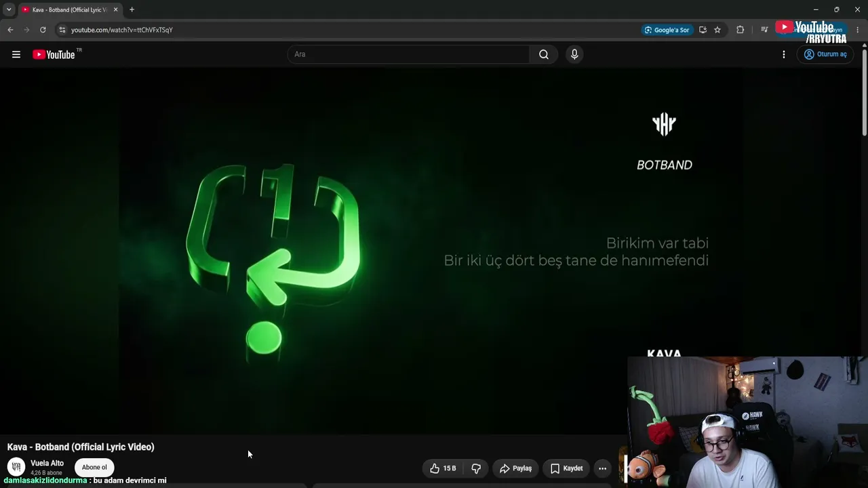This screenshot has width=868, height=488.
Task: Like the video (15 B)
Action: (x=442, y=468)
